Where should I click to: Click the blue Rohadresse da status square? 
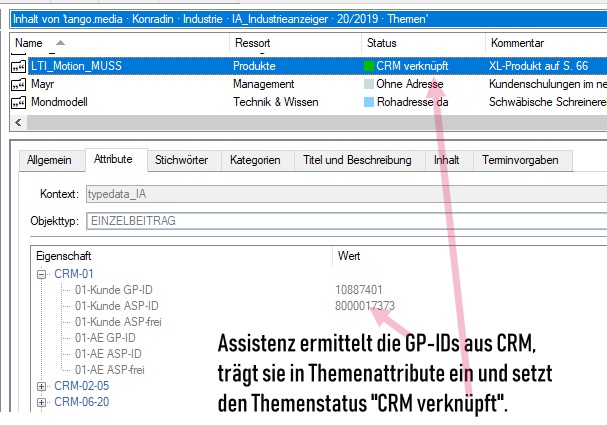click(369, 102)
